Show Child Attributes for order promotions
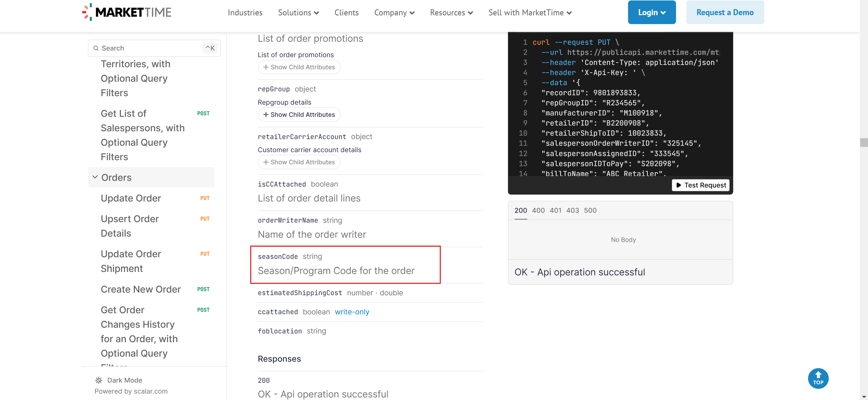Screen dimensions: 868x400 299,67
